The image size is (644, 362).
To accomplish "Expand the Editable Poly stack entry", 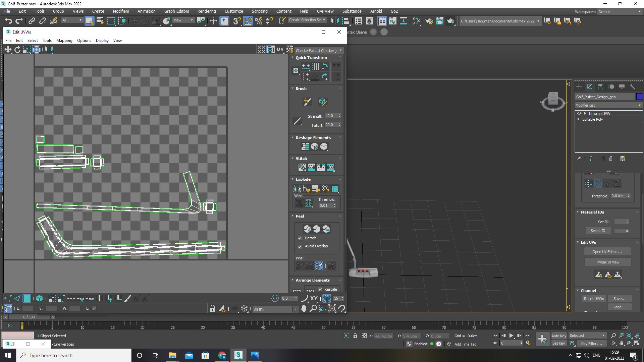I will 579,119.
